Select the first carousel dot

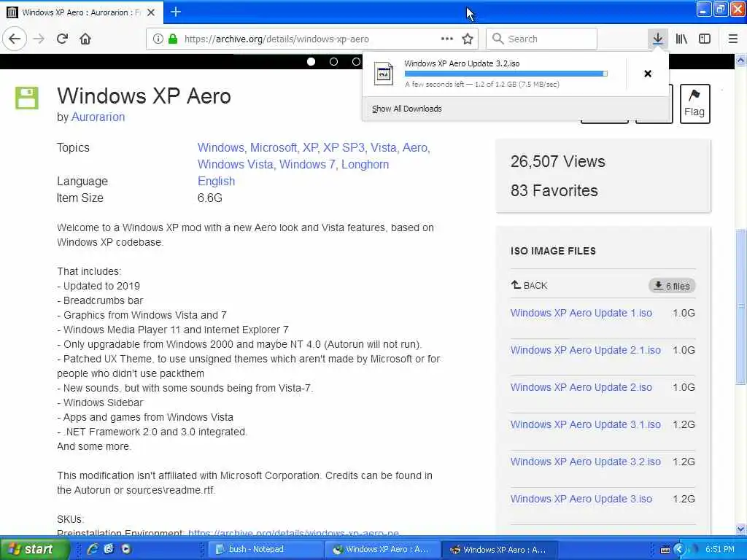pyautogui.click(x=311, y=61)
